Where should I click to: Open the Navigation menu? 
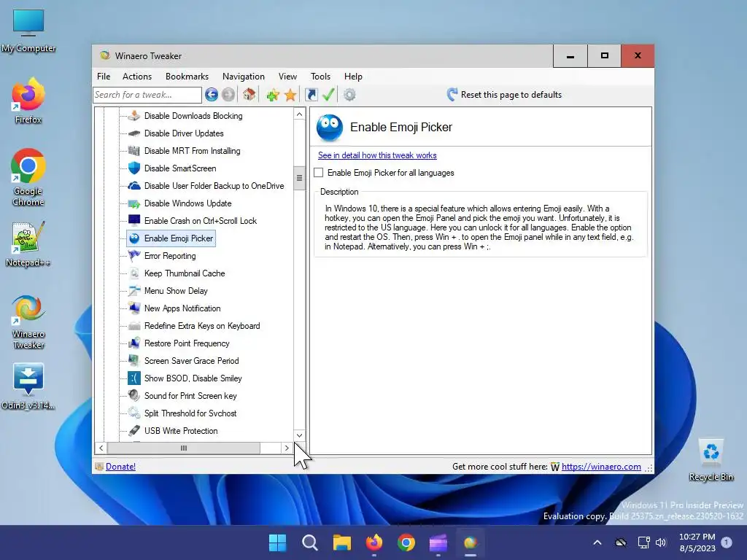[x=244, y=76]
